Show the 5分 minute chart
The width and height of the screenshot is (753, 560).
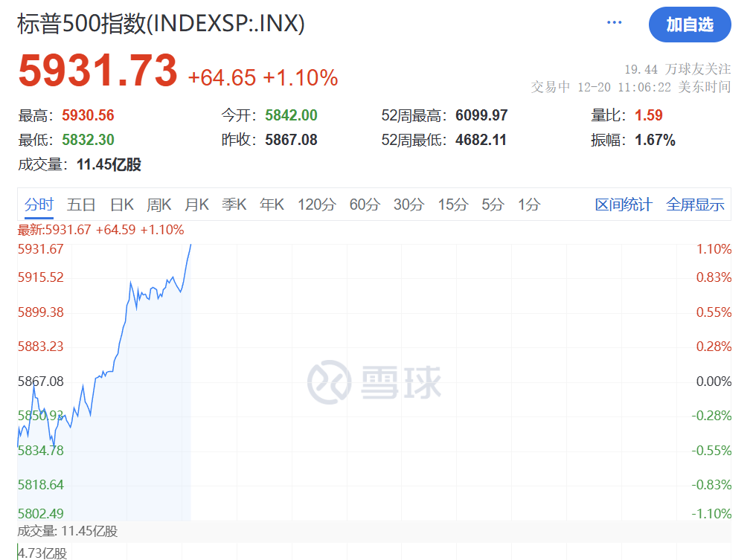493,205
